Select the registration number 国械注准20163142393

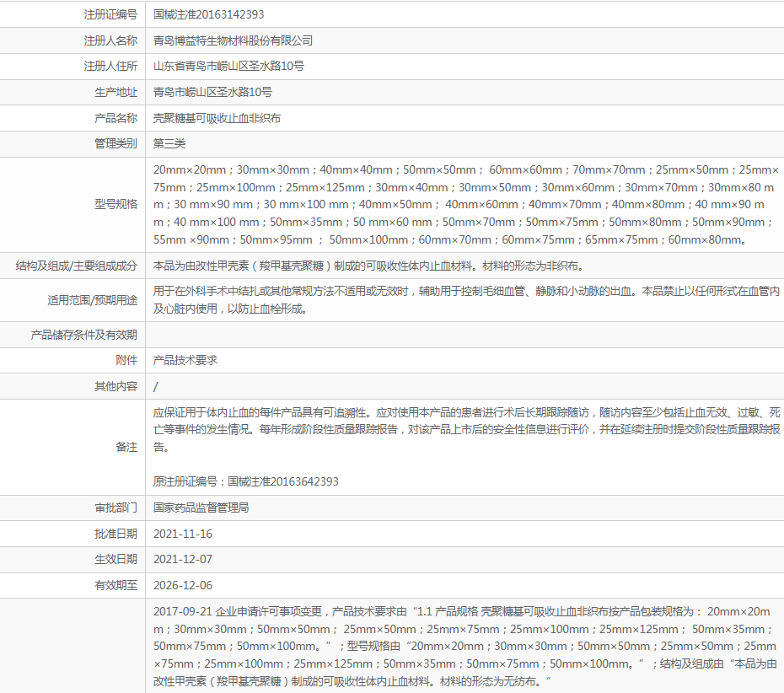pos(208,14)
